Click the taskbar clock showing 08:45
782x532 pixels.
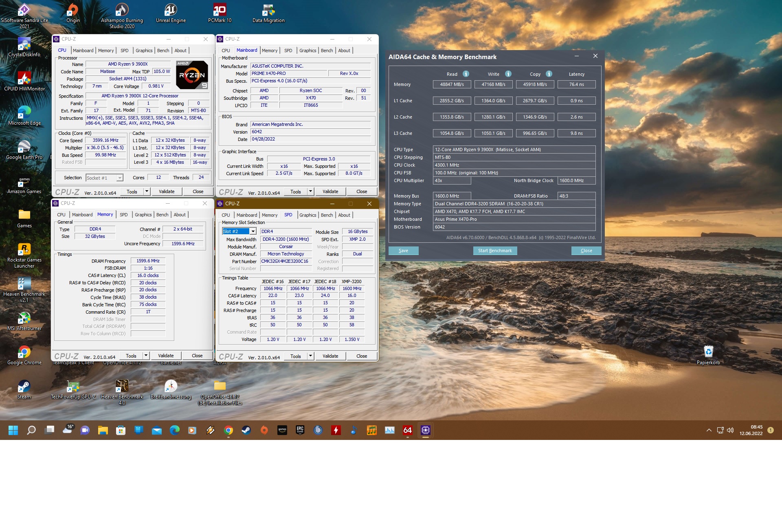click(751, 430)
